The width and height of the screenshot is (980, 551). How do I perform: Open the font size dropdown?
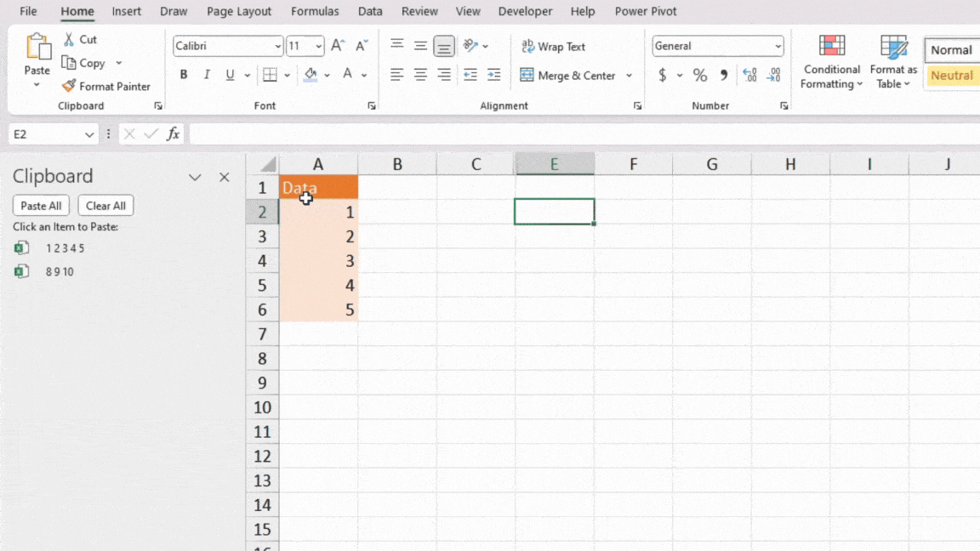click(321, 46)
